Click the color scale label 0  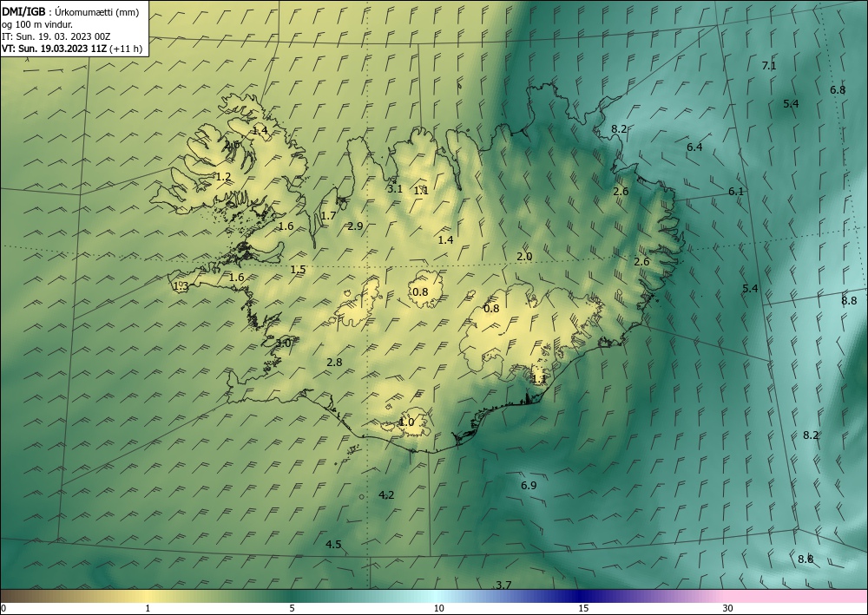tap(3, 608)
